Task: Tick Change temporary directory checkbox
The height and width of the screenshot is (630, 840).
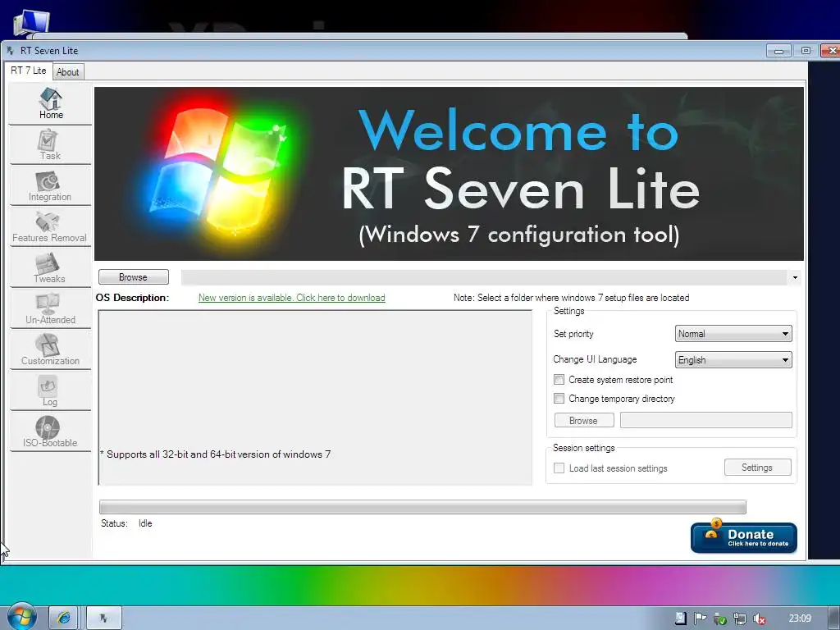Action: click(x=559, y=398)
